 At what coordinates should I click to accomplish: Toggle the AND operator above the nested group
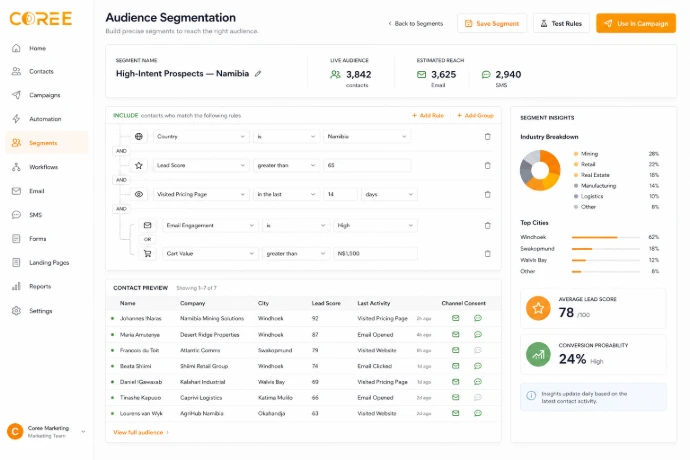[121, 209]
